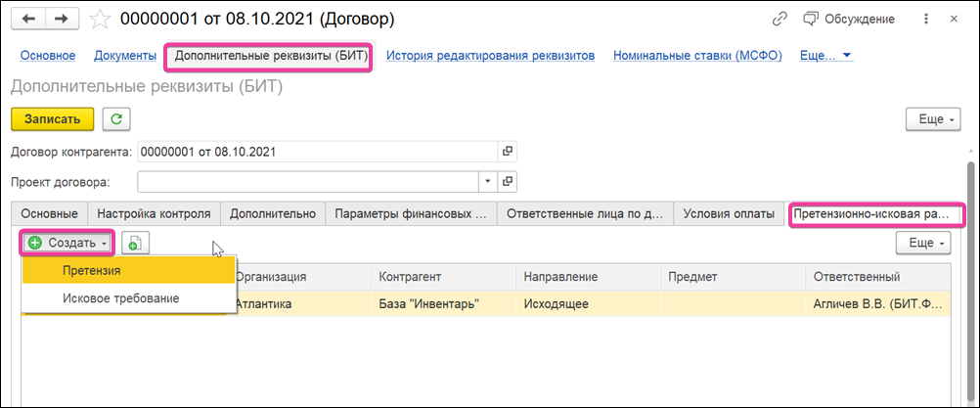Sort by the Направление column header
Viewport: 980px width, 408px height.
point(588,276)
